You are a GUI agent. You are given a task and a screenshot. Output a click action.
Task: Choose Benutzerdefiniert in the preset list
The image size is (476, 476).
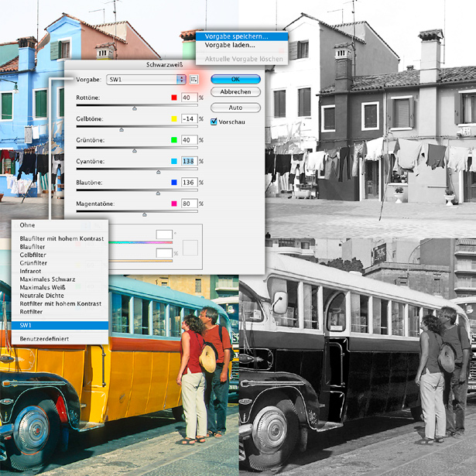point(45,340)
